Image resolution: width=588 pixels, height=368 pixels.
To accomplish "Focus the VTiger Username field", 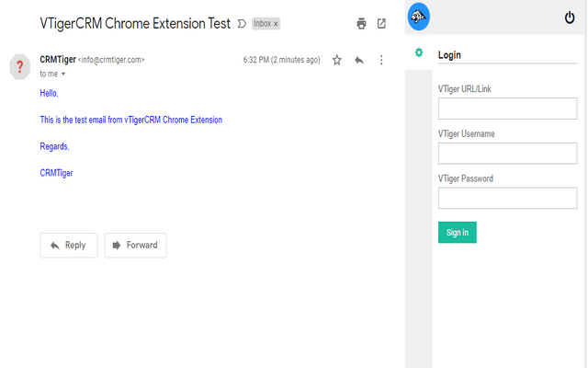I will click(x=507, y=154).
